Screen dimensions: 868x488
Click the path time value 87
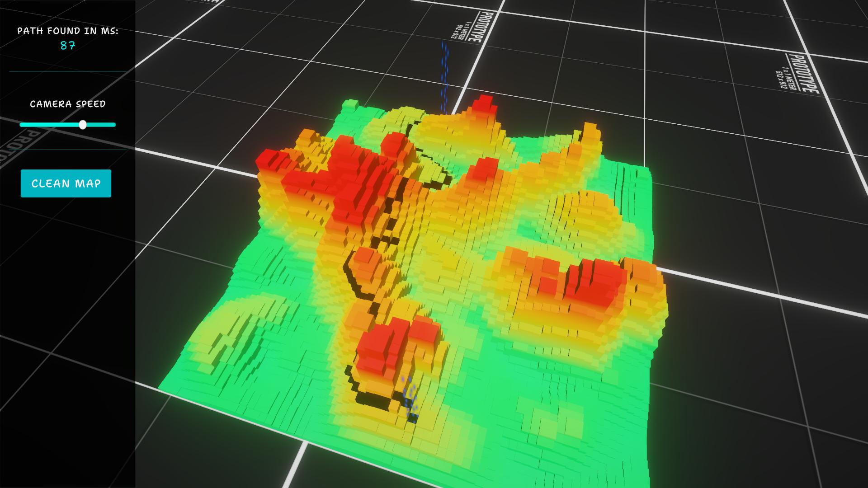point(68,46)
